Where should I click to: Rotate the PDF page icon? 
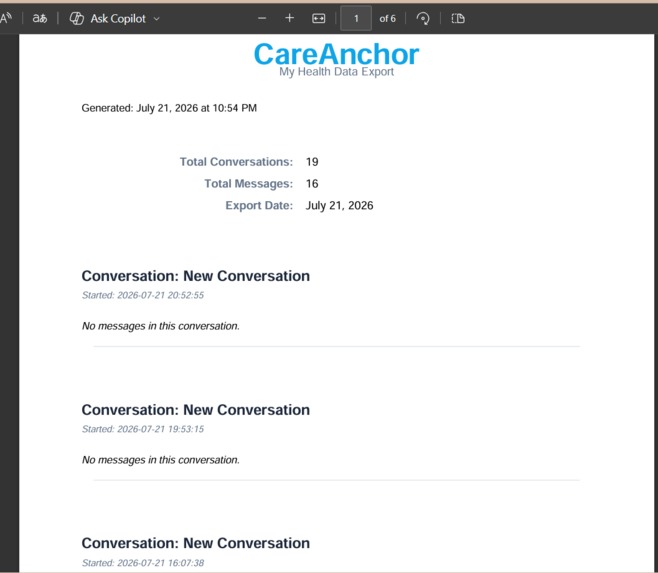pyautogui.click(x=423, y=18)
